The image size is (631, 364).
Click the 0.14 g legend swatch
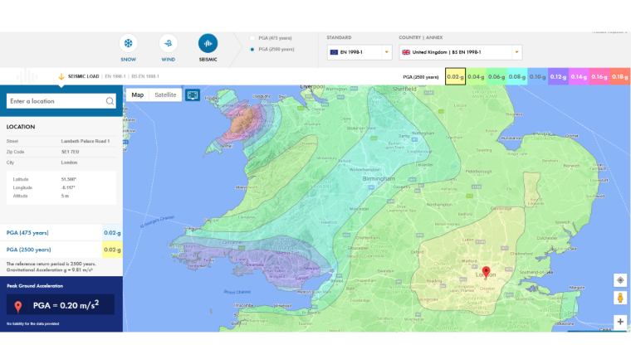[x=579, y=76]
